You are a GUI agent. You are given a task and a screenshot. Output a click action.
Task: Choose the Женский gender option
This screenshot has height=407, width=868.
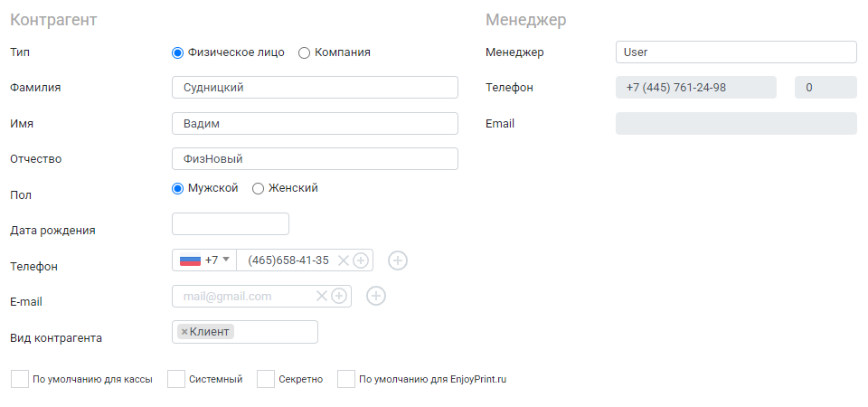click(258, 189)
